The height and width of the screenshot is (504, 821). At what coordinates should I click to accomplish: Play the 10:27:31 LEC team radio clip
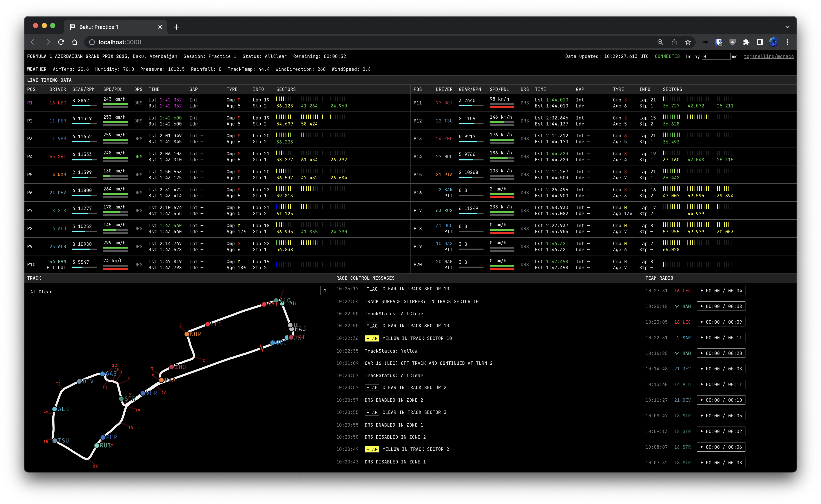[x=702, y=291]
